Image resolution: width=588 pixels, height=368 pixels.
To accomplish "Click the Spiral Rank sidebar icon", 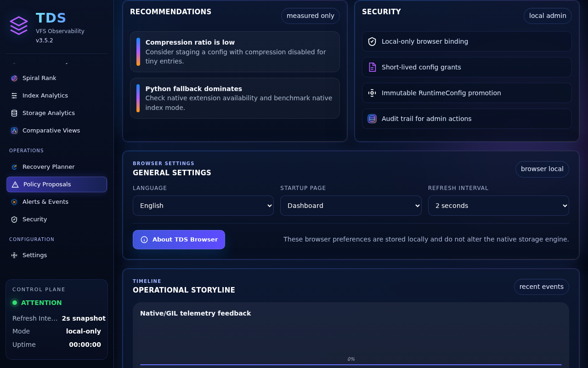I will [x=14, y=78].
